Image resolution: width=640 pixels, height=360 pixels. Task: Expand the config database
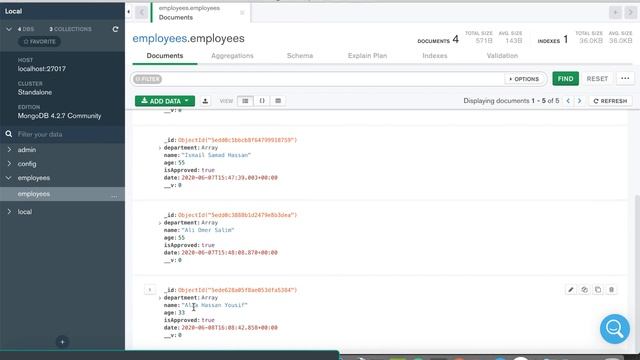click(x=9, y=164)
